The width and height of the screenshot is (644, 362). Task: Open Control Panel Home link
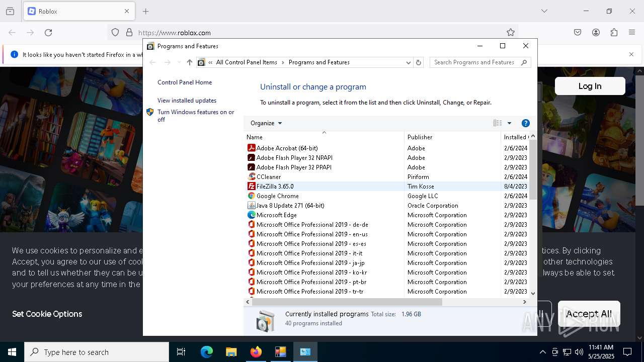[185, 82]
